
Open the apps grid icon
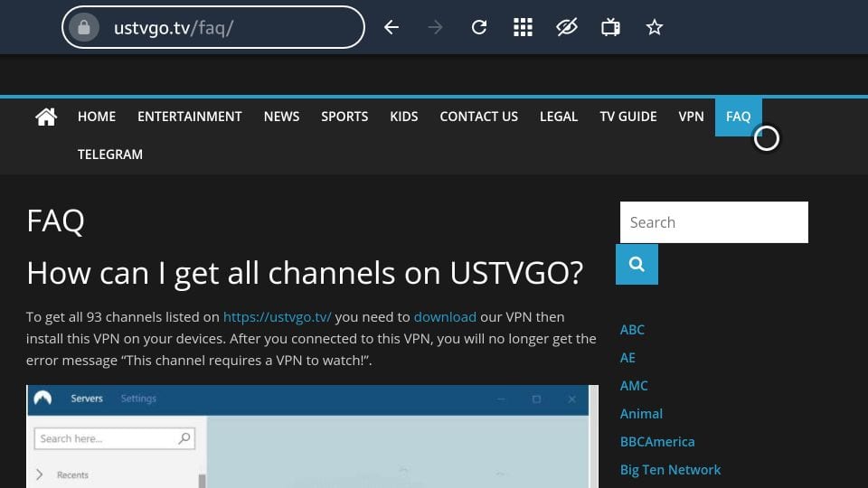(x=523, y=27)
